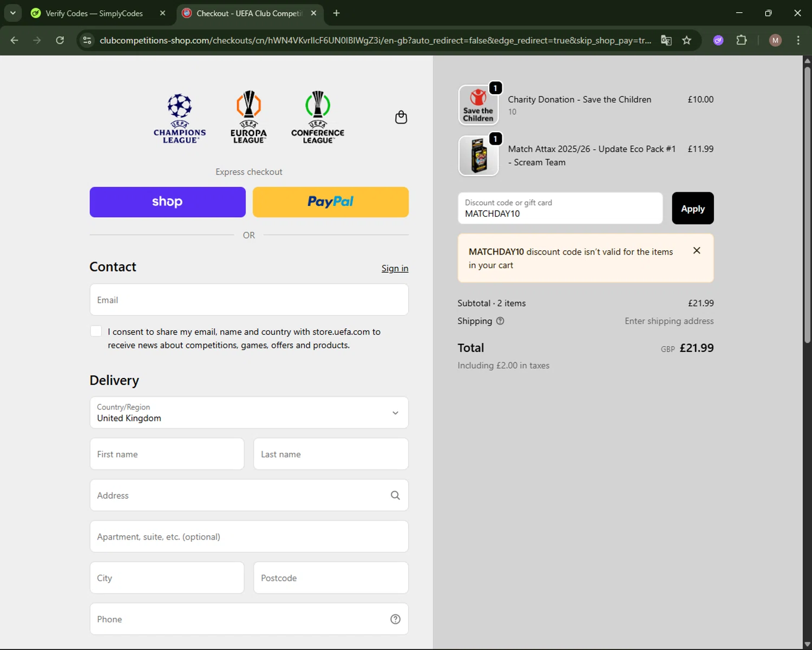Switch to the Verify Codes — SimplyCodes tab

95,13
